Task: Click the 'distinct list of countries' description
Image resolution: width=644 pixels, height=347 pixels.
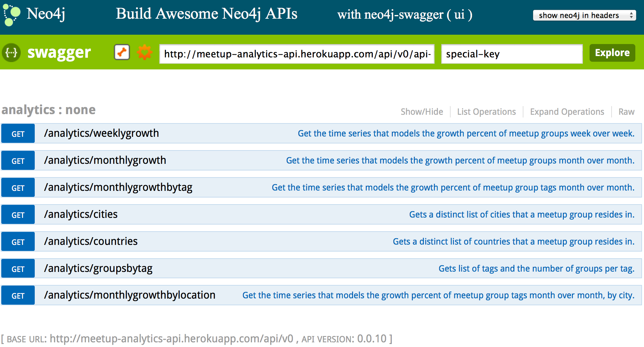Action: (513, 242)
